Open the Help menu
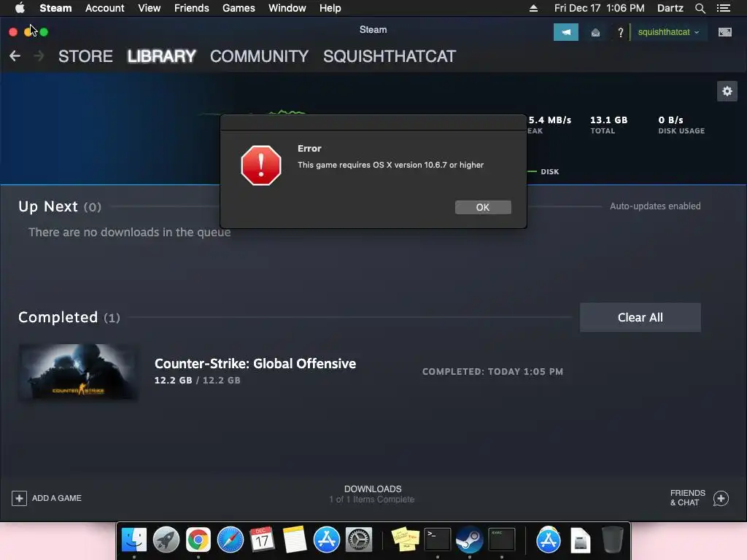Image resolution: width=747 pixels, height=560 pixels. pos(330,8)
